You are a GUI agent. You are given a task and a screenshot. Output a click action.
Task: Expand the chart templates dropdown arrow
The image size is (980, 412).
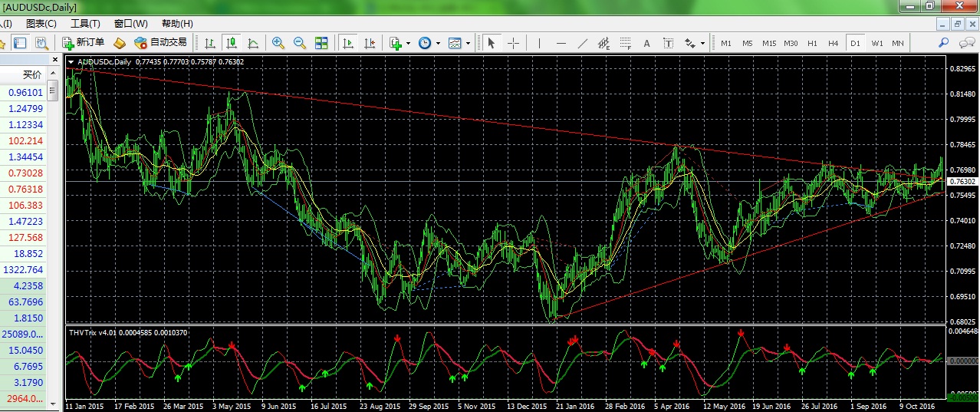point(468,44)
